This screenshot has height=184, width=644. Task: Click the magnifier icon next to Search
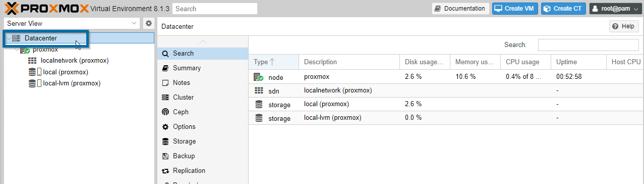tap(165, 54)
